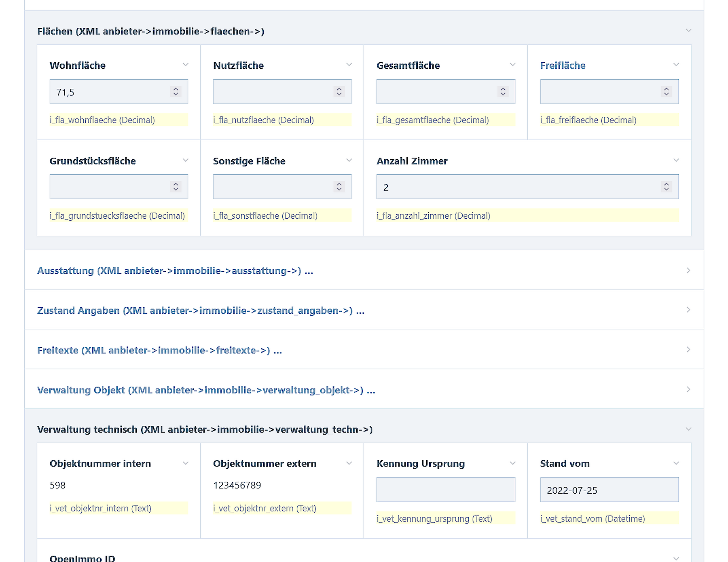Click the Wohnfläche number stepper arrows

(176, 92)
